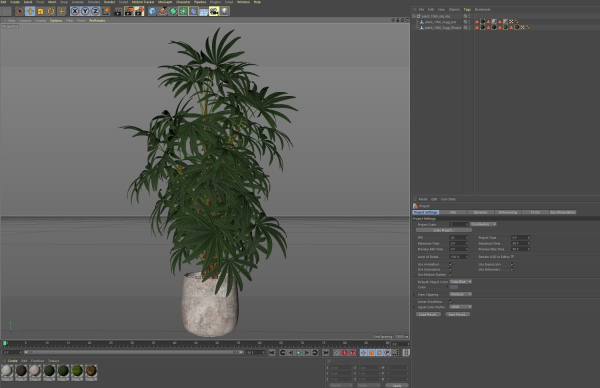Click the Scale Project button

(444, 230)
